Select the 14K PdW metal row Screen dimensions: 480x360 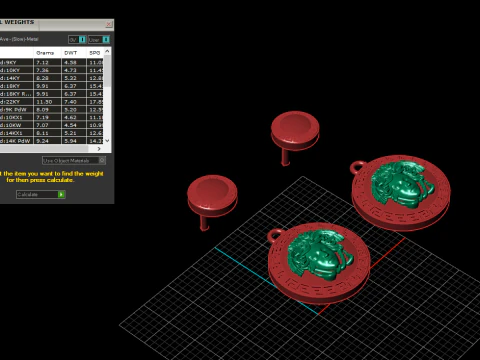[x=52, y=141]
